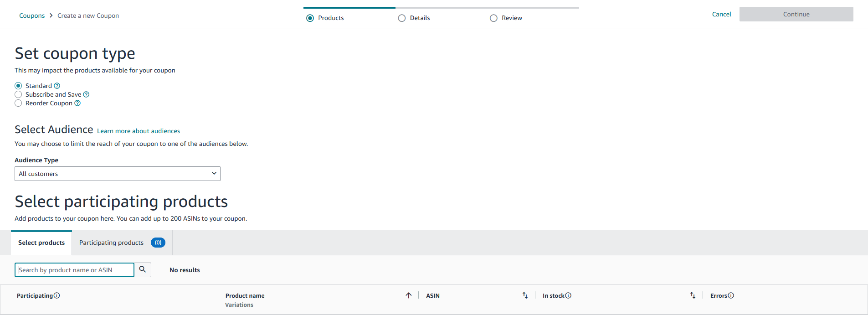868x336 pixels.
Task: Click the participating products count badge
Action: (158, 243)
